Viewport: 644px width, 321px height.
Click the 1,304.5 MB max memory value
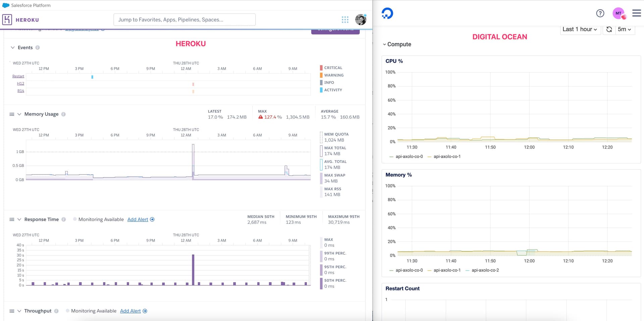pos(298,117)
